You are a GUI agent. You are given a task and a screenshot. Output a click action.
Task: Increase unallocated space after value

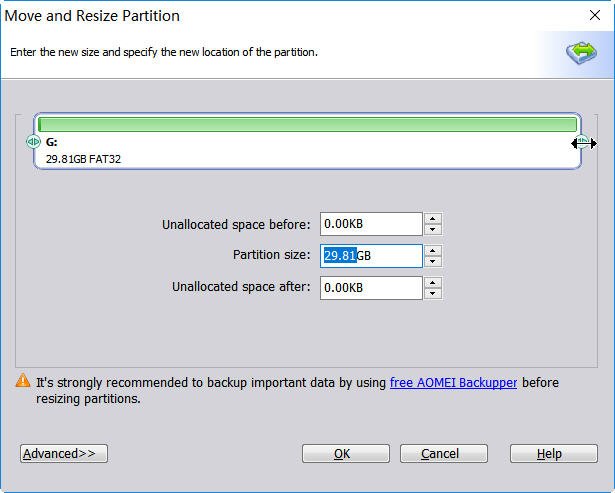point(432,282)
